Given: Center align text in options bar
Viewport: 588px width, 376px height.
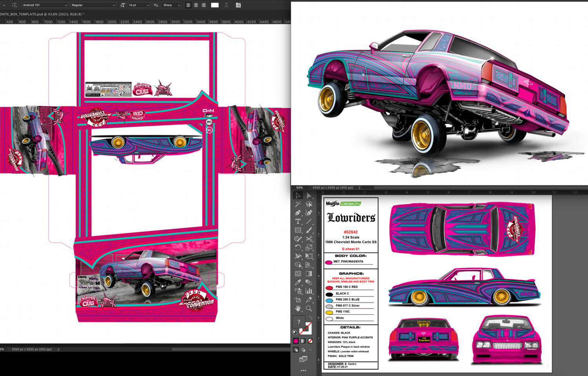Looking at the screenshot, I should [x=196, y=5].
